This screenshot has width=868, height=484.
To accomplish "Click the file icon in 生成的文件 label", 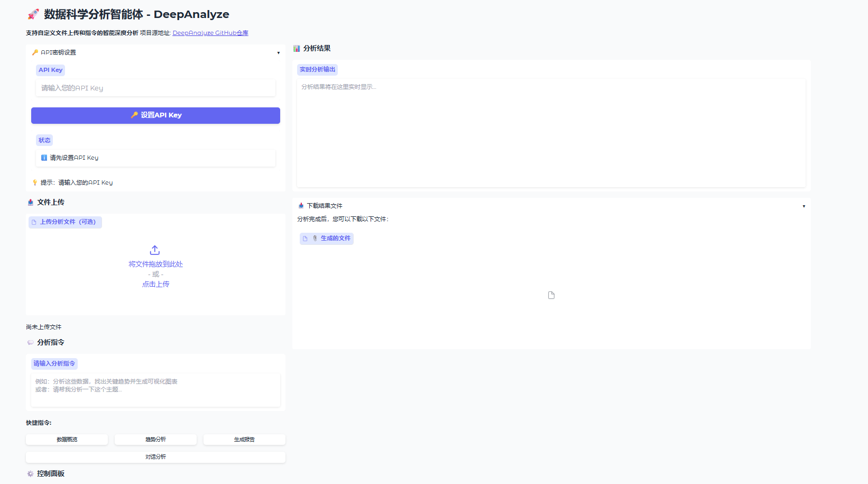I will [x=305, y=239].
